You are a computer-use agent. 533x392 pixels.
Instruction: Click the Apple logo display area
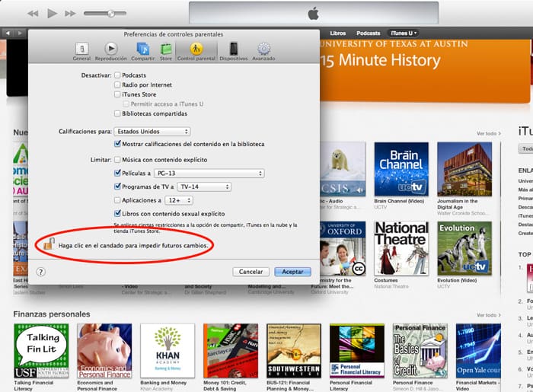314,13
